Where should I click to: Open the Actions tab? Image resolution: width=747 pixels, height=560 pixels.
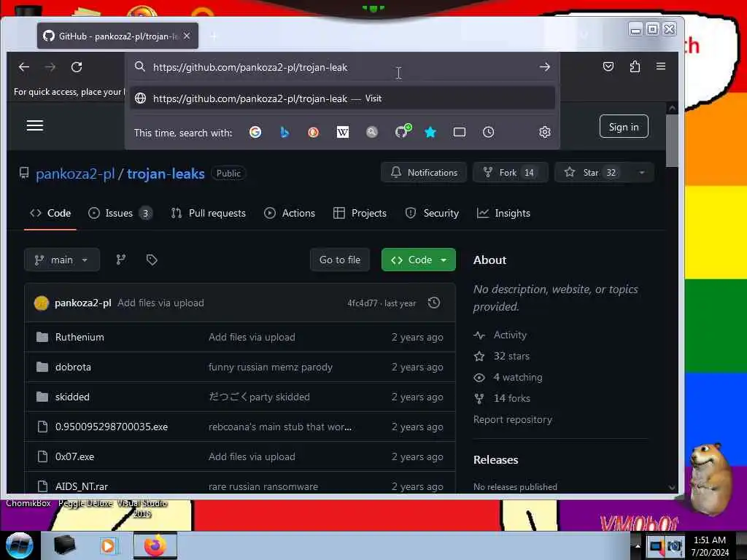290,213
